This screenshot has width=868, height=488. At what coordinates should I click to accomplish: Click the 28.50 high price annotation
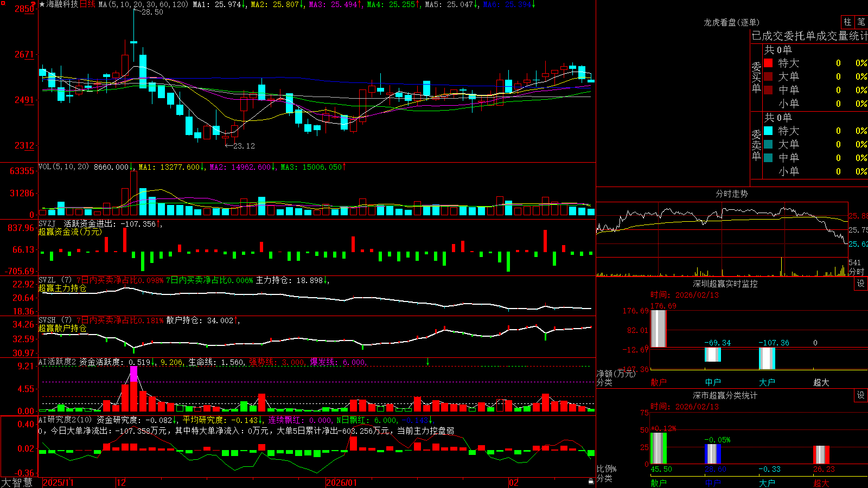coord(152,12)
